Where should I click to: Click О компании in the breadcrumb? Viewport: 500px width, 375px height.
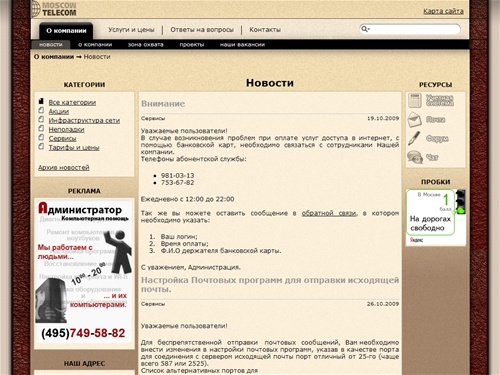click(x=54, y=57)
